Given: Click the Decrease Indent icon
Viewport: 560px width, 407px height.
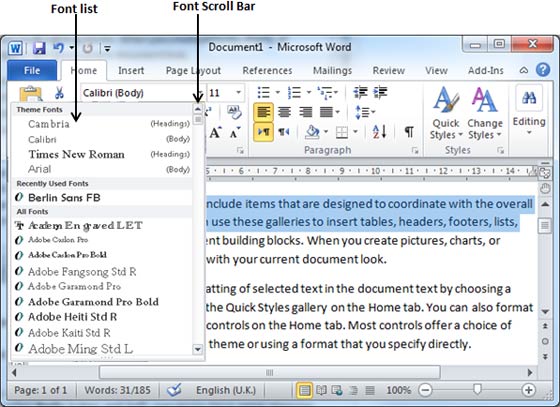Looking at the screenshot, I should pos(360,92).
